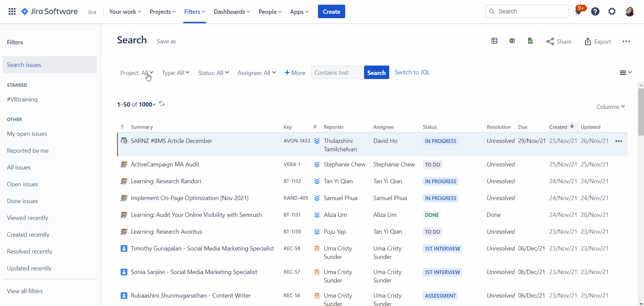This screenshot has height=306, width=644.
Task: Click the table view icon beside Excel export
Action: click(x=494, y=41)
